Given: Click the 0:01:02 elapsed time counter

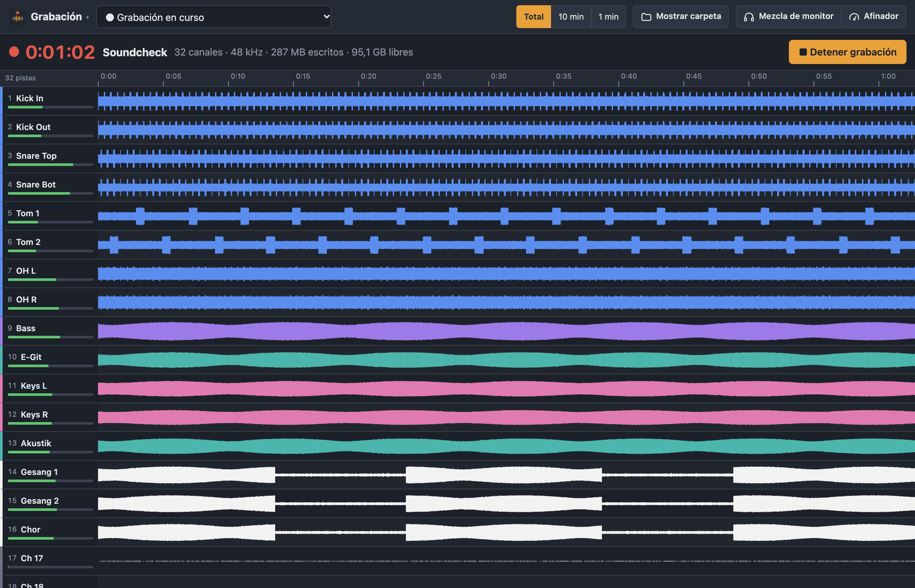Looking at the screenshot, I should (60, 52).
